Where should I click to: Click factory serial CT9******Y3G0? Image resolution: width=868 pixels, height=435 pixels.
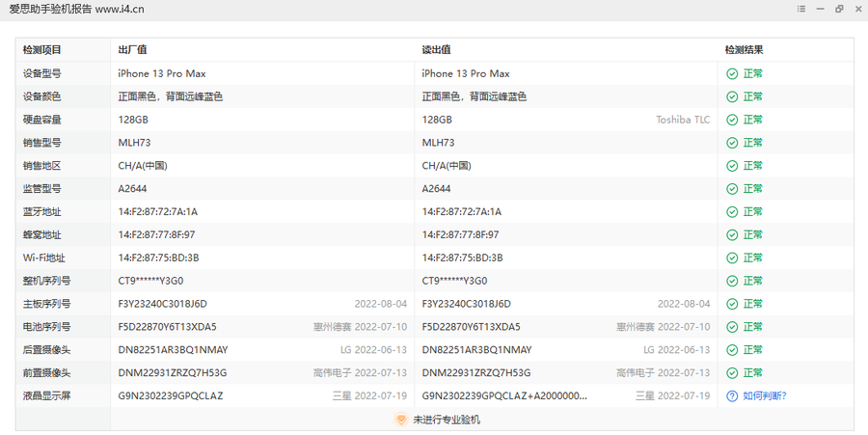pyautogui.click(x=150, y=281)
